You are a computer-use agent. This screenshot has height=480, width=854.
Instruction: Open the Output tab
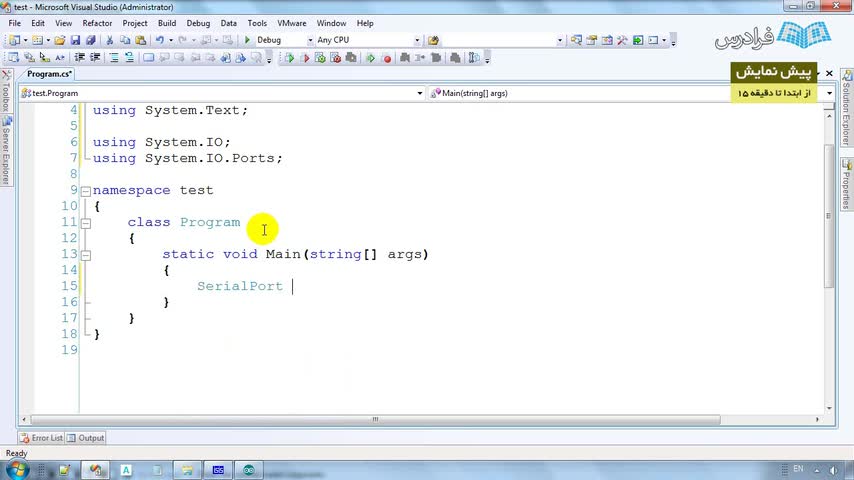tap(86, 438)
